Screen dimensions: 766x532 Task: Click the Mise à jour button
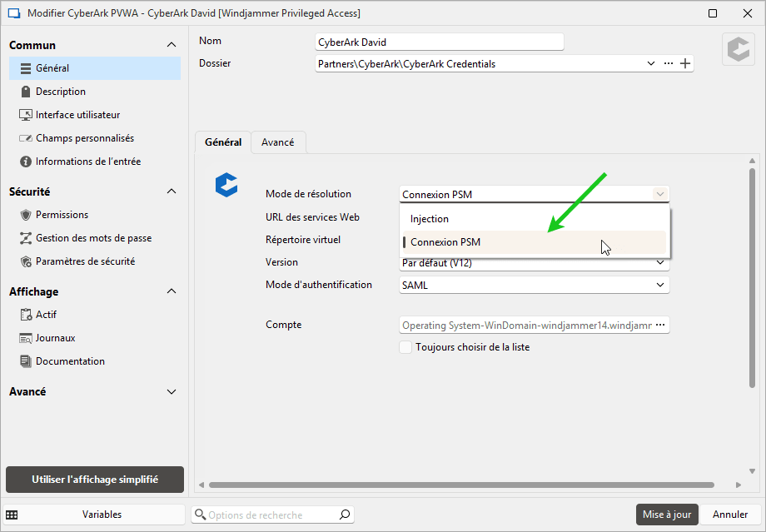point(666,515)
